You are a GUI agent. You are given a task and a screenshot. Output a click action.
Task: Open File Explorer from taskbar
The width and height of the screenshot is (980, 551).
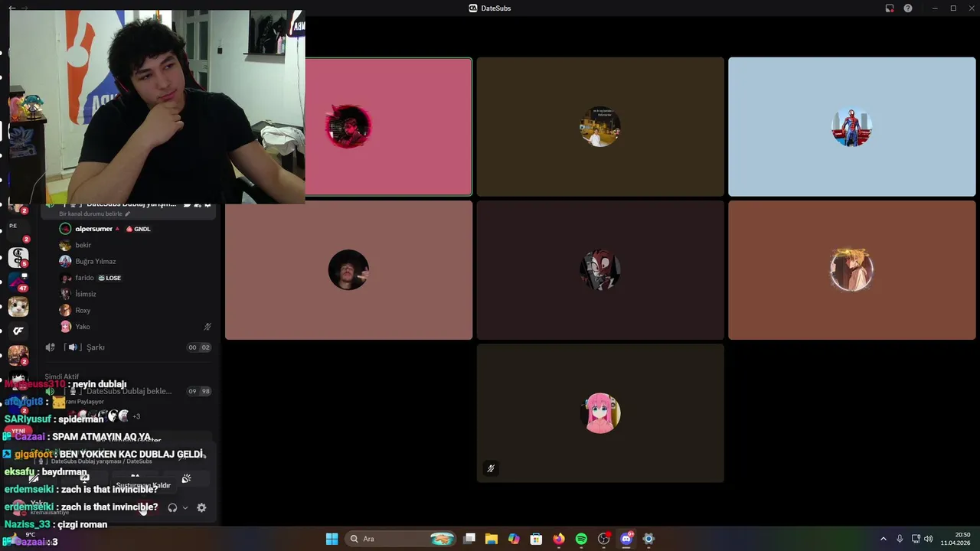492,539
